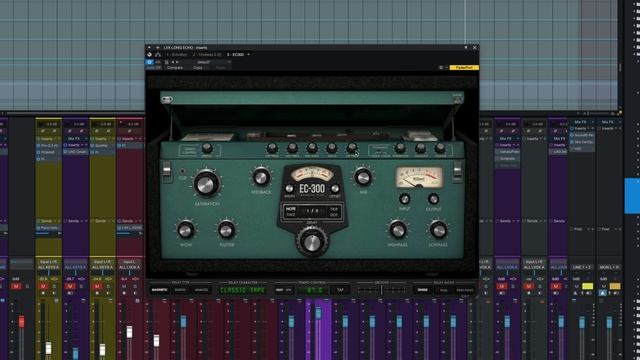
Task: Click the Copy preset button
Action: 198,68
